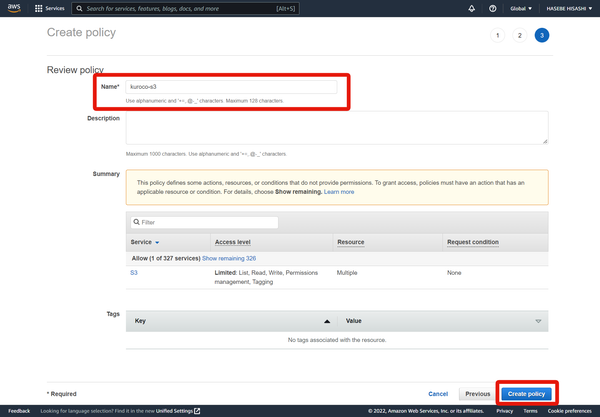600x417 pixels.
Task: Click the Resource column header
Action: (351, 242)
